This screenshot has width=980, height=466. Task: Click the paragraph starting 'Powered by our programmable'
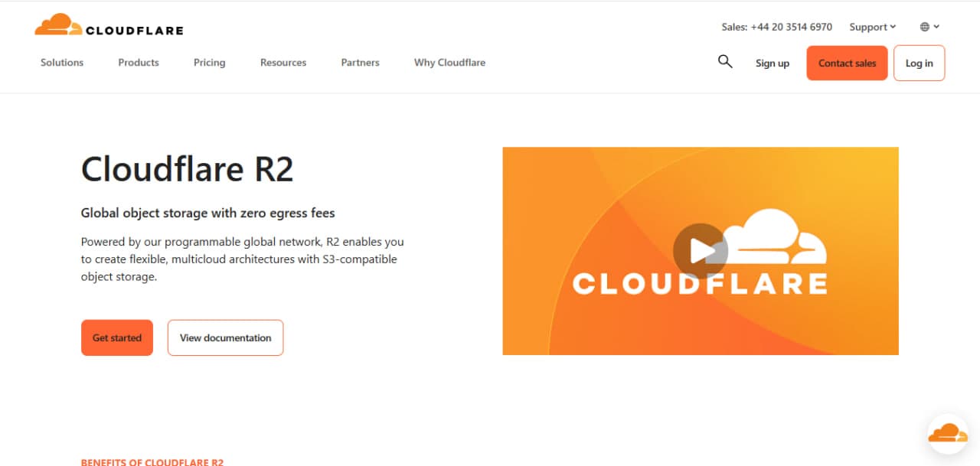pos(243,259)
